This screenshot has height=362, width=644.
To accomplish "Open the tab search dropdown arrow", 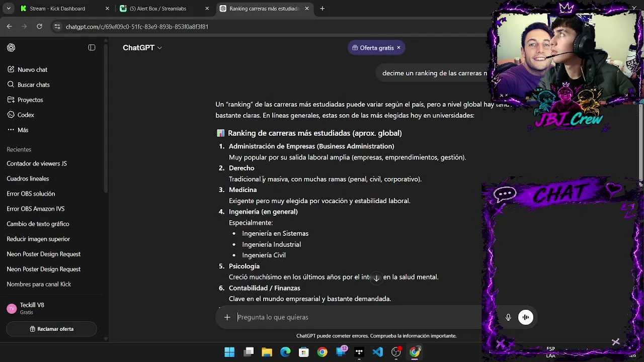I will click(x=9, y=9).
